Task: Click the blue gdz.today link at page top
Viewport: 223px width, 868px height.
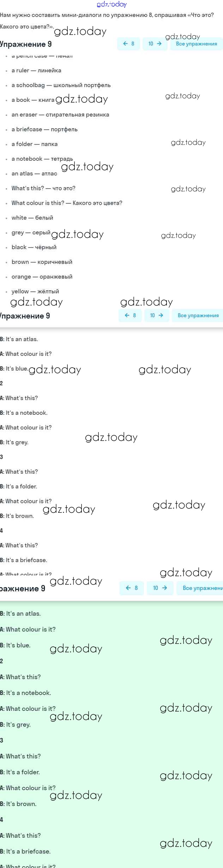Action: pos(111,4)
